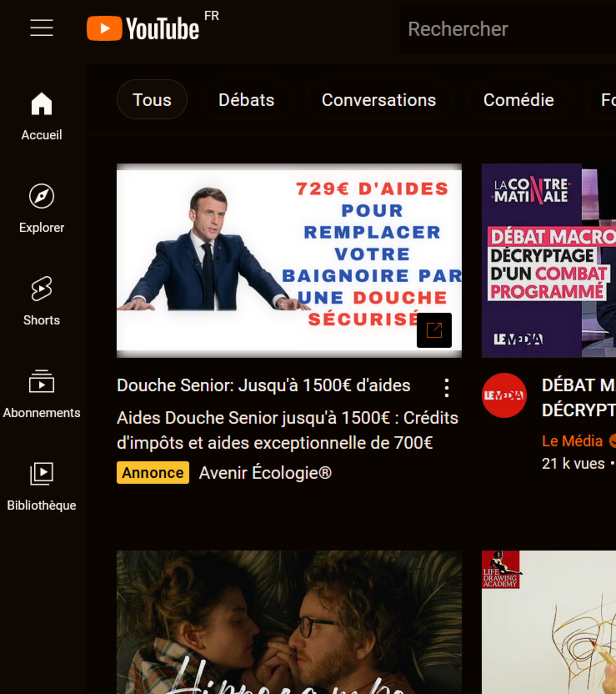Open the hamburger guide menu
The height and width of the screenshot is (694, 616).
41,28
